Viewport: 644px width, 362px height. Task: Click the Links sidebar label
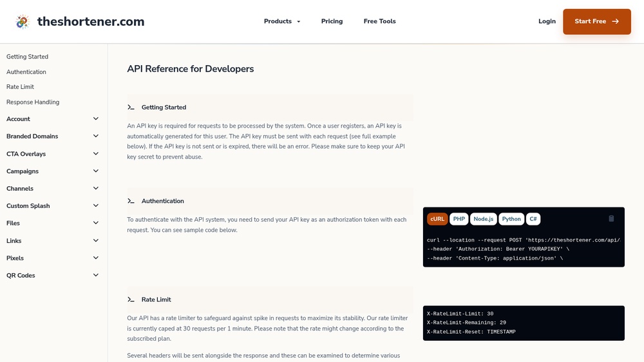coord(14,240)
